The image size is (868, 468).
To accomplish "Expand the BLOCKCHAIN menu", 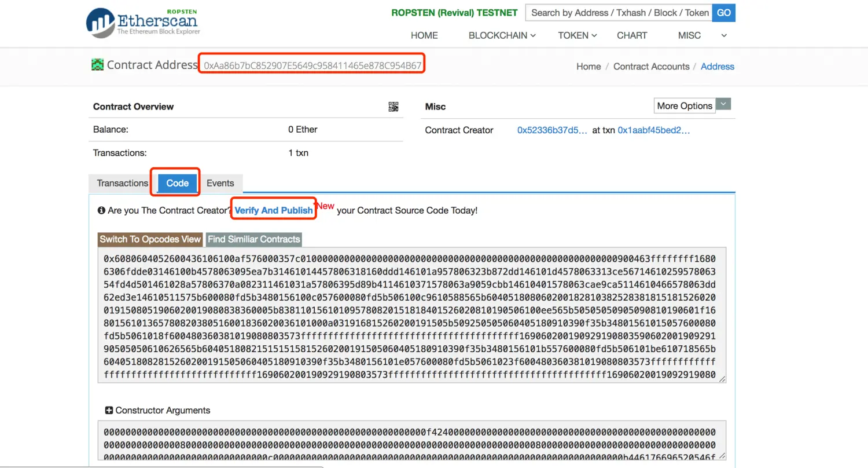I will (502, 35).
